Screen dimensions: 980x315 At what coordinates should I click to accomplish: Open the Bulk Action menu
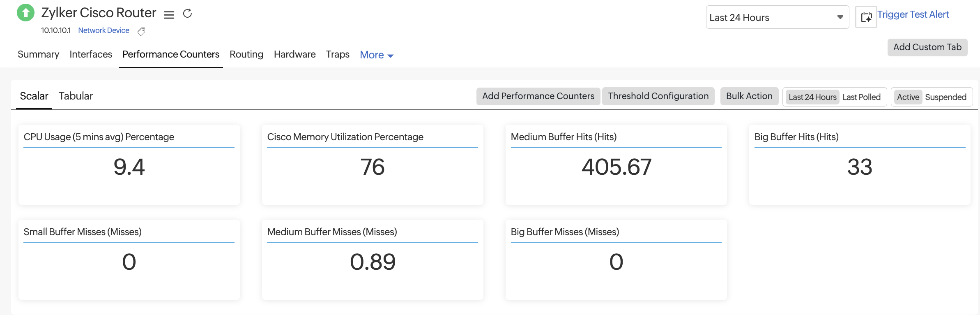point(749,96)
